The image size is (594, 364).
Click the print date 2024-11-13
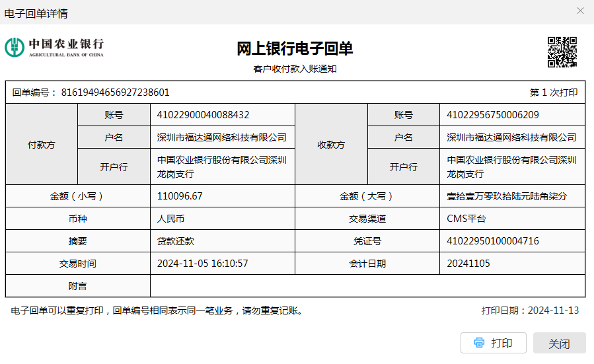coord(553,310)
